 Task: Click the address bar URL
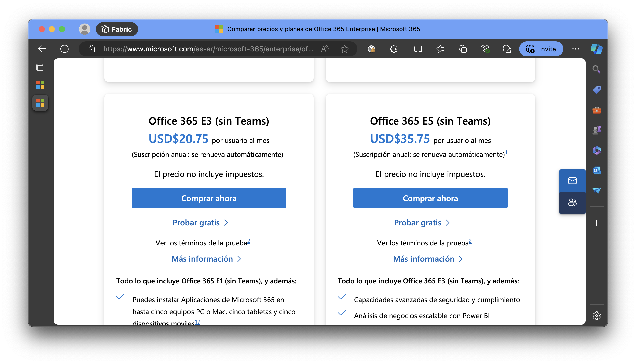pyautogui.click(x=208, y=49)
